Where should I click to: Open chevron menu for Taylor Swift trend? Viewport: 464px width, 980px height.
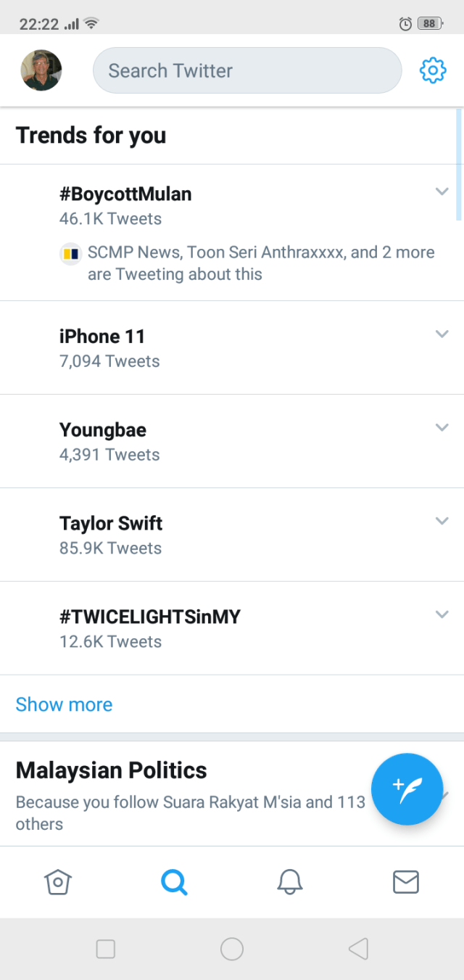(x=442, y=521)
